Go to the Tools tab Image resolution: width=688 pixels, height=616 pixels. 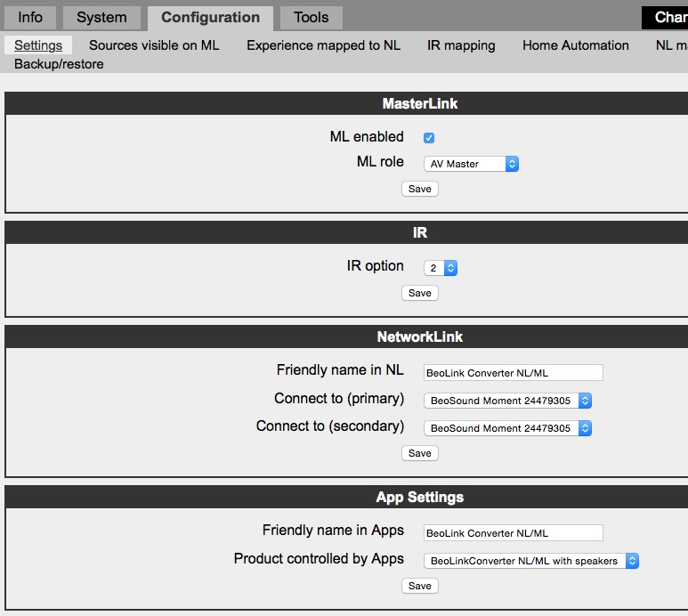coord(311,18)
